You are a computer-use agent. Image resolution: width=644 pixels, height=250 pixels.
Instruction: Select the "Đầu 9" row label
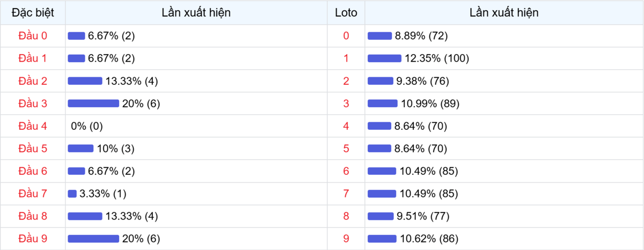[33, 239]
